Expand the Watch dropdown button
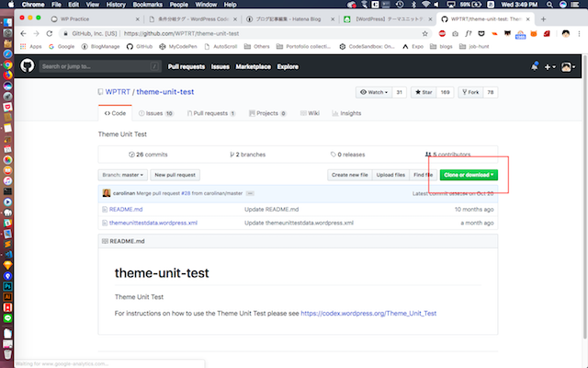588x368 pixels. coord(374,92)
